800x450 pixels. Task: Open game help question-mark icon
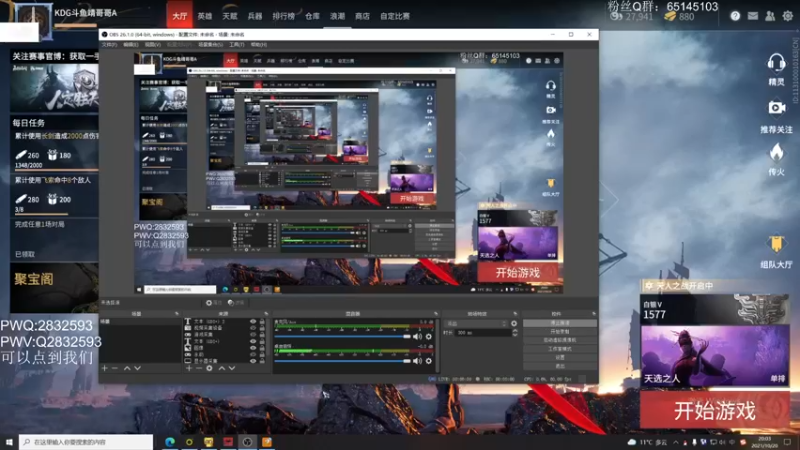pyautogui.click(x=735, y=16)
